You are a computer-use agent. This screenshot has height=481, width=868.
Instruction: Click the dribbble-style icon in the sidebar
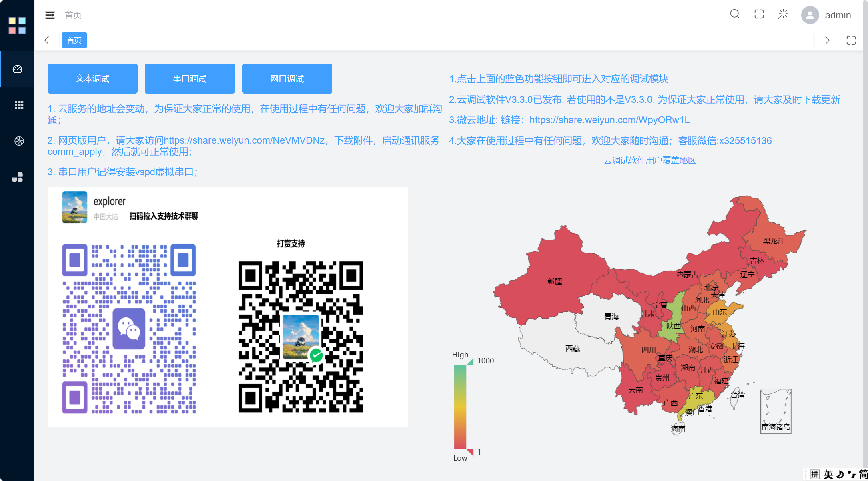[17, 141]
